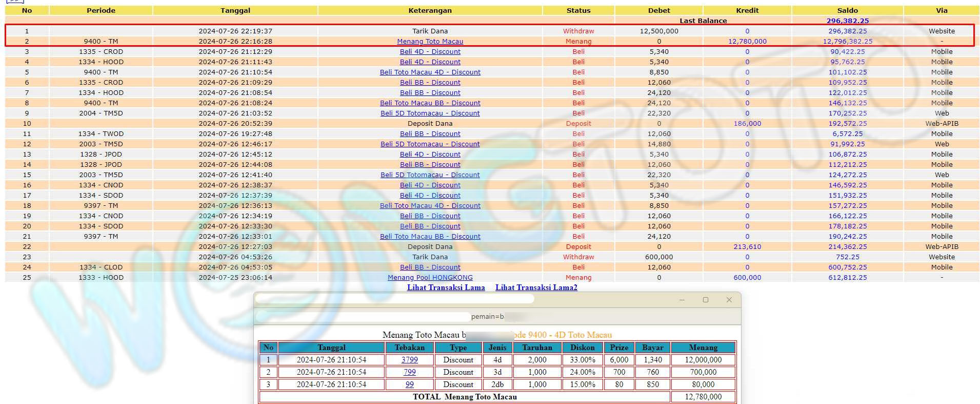Open Beli BB link for 1334 - CLOD
The image size is (980, 404).
click(x=430, y=267)
